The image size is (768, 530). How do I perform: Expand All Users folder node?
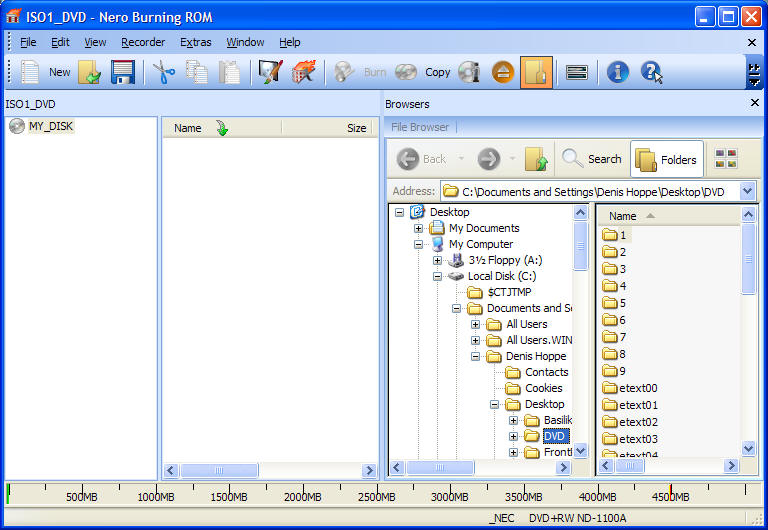[475, 324]
